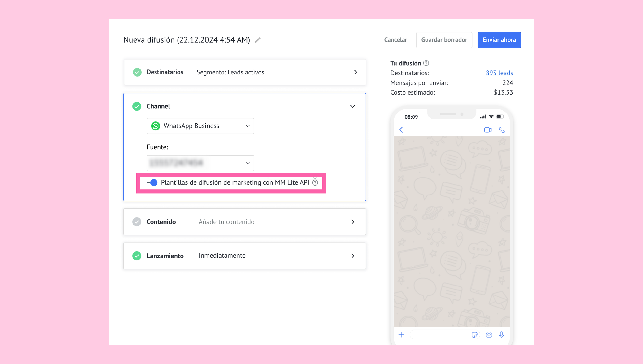Click the help icon next to Tu difusión

(426, 63)
